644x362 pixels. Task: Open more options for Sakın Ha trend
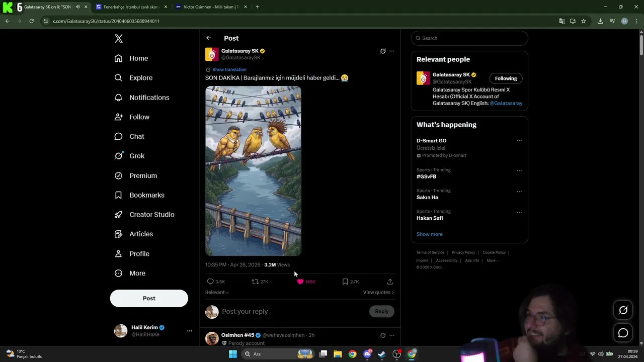(519, 192)
